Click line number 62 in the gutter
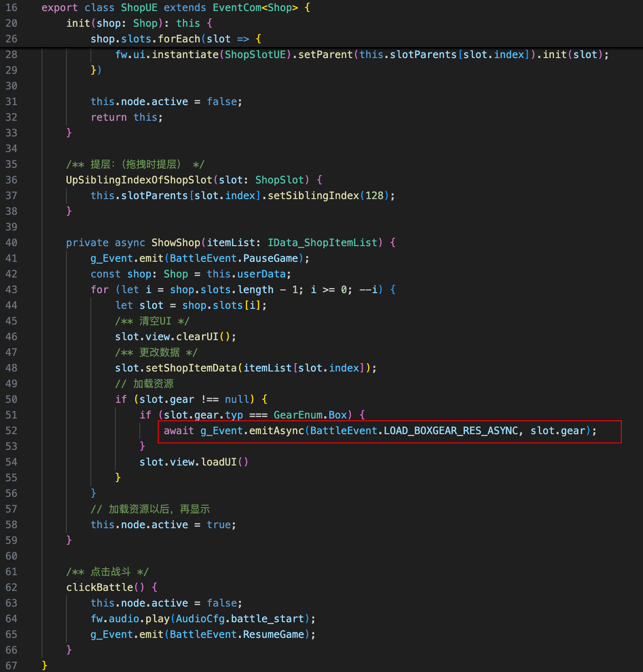The height and width of the screenshot is (672, 643). click(x=12, y=587)
